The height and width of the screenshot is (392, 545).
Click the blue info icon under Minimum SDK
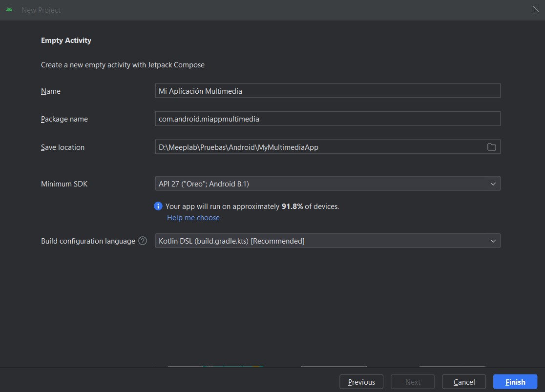coord(158,206)
